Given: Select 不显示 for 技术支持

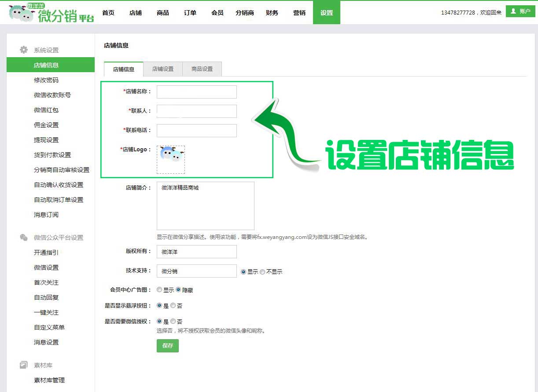Looking at the screenshot, I should [x=262, y=272].
